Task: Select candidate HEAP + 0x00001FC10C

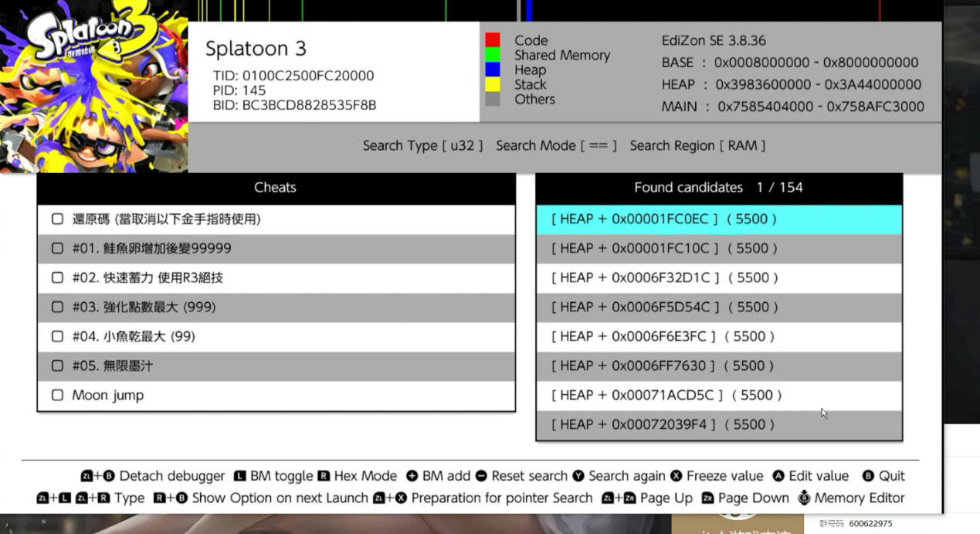Action: click(x=719, y=249)
